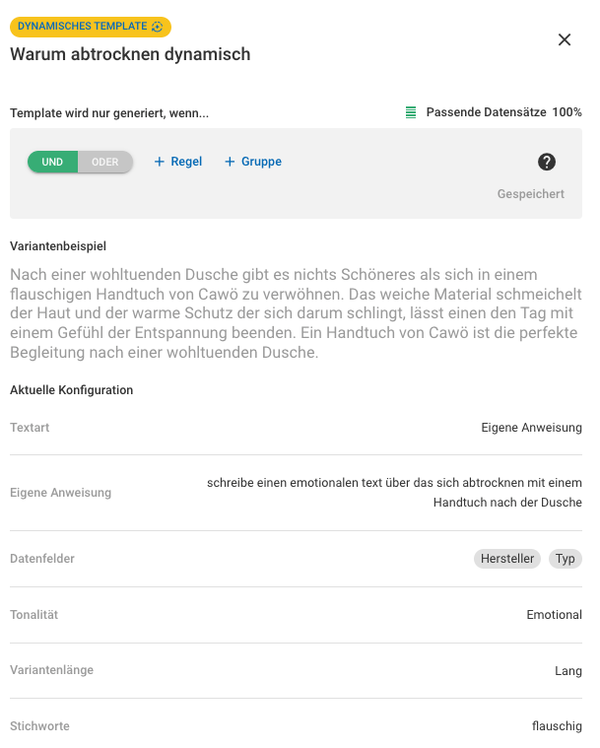Screen dimensions: 600x748
Task: Click the Variantenbeispiel sample text
Action: click(x=296, y=314)
